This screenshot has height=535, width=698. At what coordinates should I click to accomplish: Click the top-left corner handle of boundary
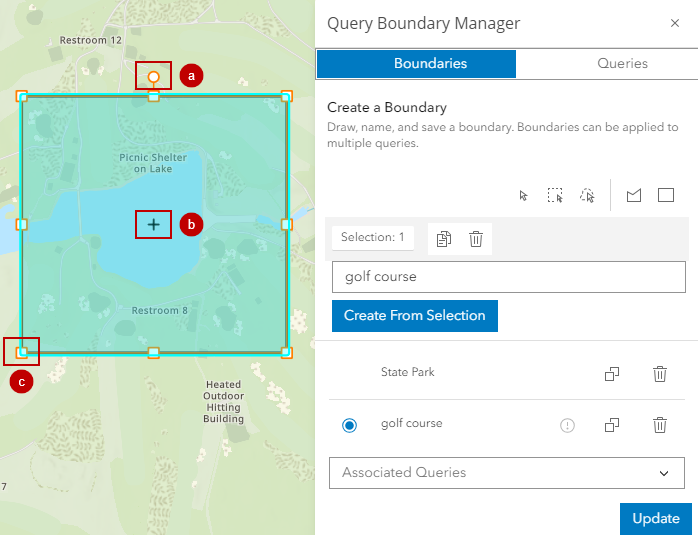point(21,96)
